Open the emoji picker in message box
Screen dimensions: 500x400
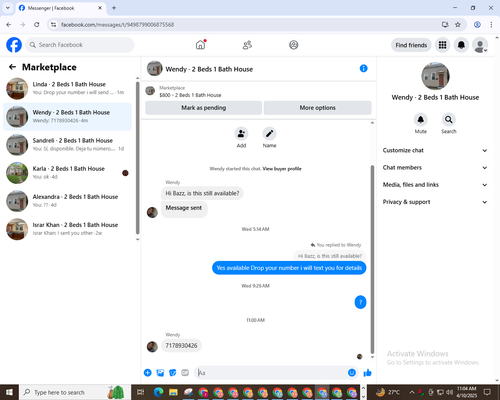tap(352, 373)
